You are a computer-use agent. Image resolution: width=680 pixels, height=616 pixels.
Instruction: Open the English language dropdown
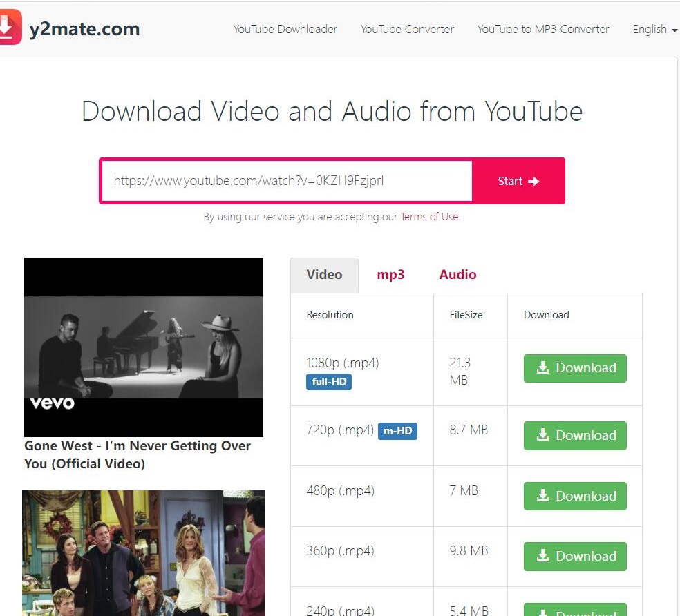pos(654,29)
